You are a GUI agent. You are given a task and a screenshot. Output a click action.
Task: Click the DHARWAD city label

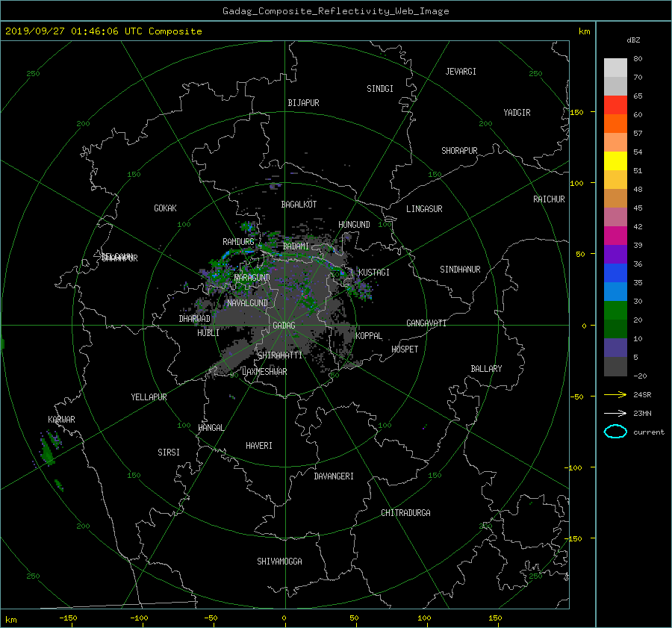click(x=194, y=319)
